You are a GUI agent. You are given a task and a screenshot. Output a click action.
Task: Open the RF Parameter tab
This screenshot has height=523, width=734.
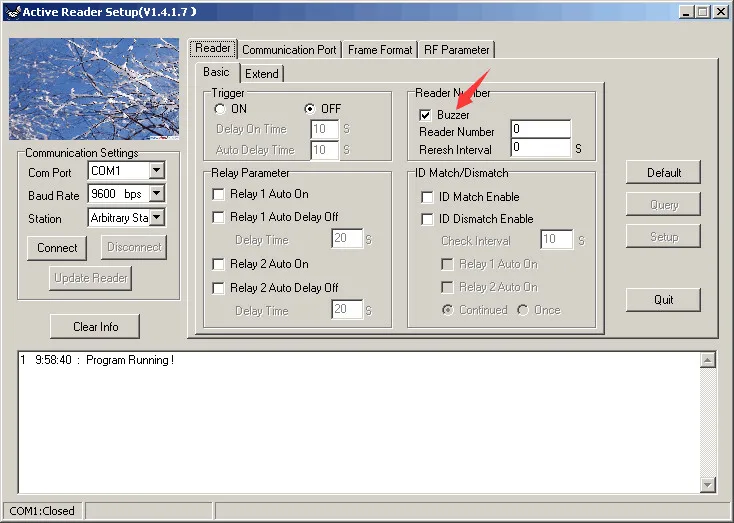(456, 50)
